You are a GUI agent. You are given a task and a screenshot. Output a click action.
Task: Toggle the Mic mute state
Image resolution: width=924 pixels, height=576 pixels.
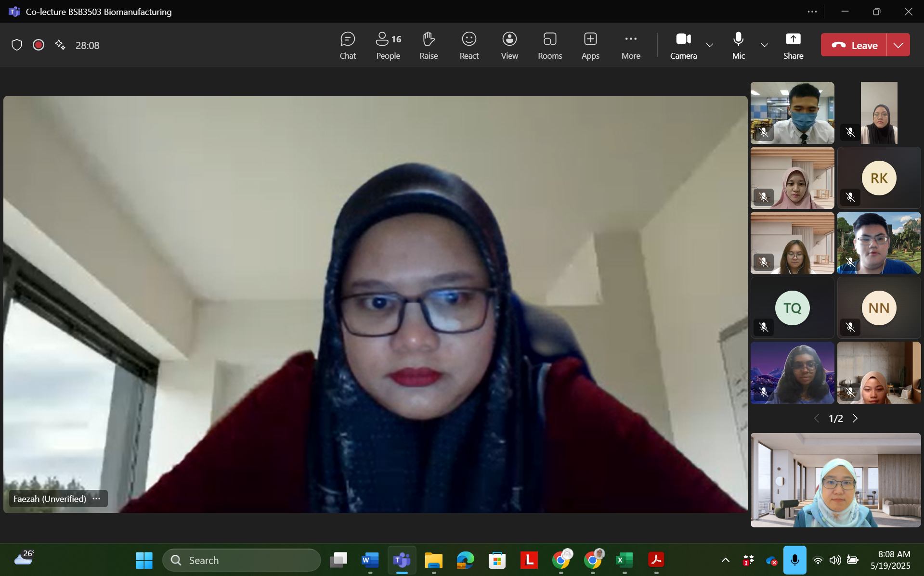click(x=738, y=45)
